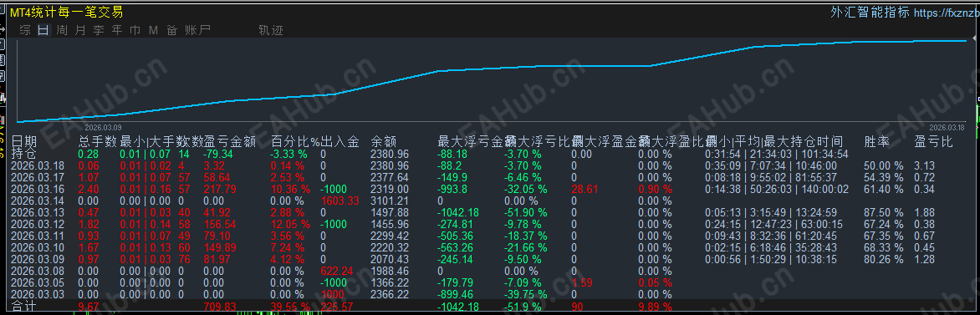Click the 日期 column header
The width and height of the screenshot is (980, 315).
[x=23, y=142]
